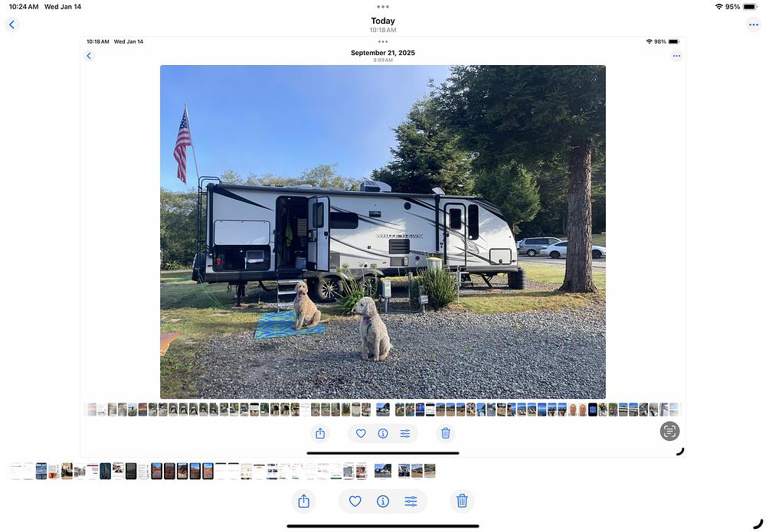Tap the Live Text scan icon in screenshot
This screenshot has height=532, width=766.
pos(669,431)
